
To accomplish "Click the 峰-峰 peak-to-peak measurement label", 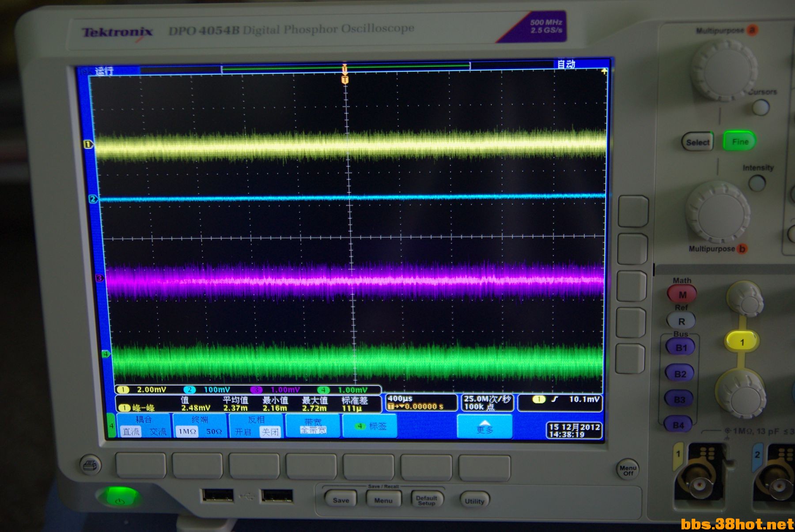I will click(x=143, y=408).
